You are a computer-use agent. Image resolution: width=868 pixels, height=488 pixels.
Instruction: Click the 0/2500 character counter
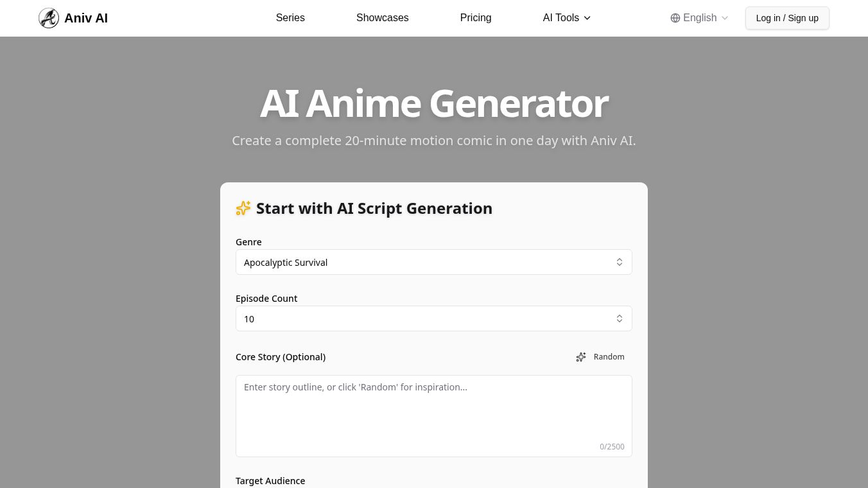point(612,446)
